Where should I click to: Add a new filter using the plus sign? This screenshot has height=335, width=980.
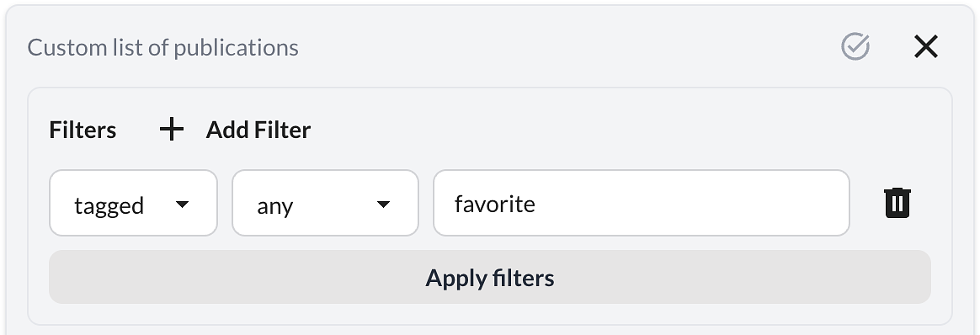pyautogui.click(x=171, y=130)
